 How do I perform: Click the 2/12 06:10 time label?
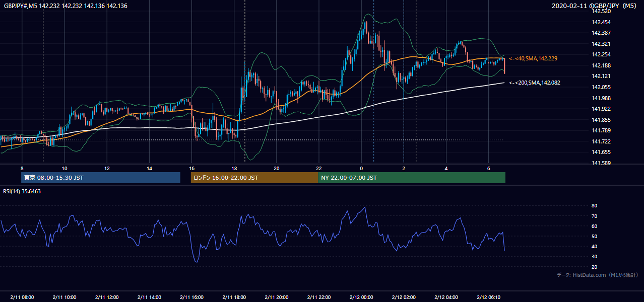(488, 297)
